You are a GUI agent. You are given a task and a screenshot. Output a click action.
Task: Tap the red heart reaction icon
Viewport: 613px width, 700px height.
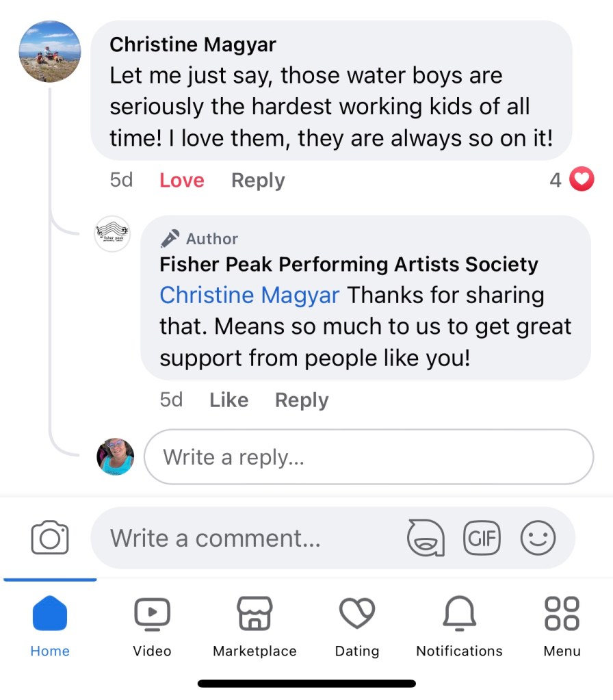point(582,180)
